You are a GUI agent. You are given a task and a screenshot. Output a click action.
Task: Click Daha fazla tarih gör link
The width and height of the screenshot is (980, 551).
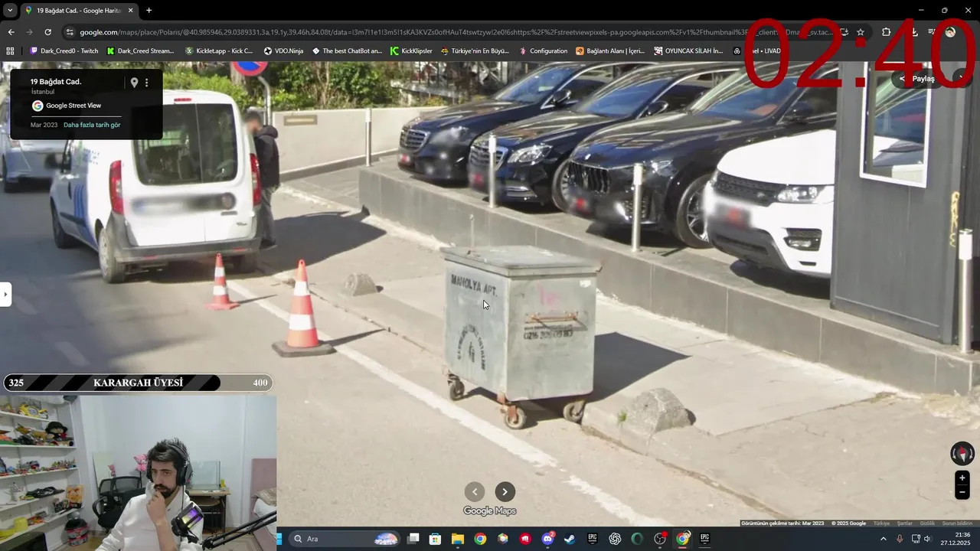92,125
